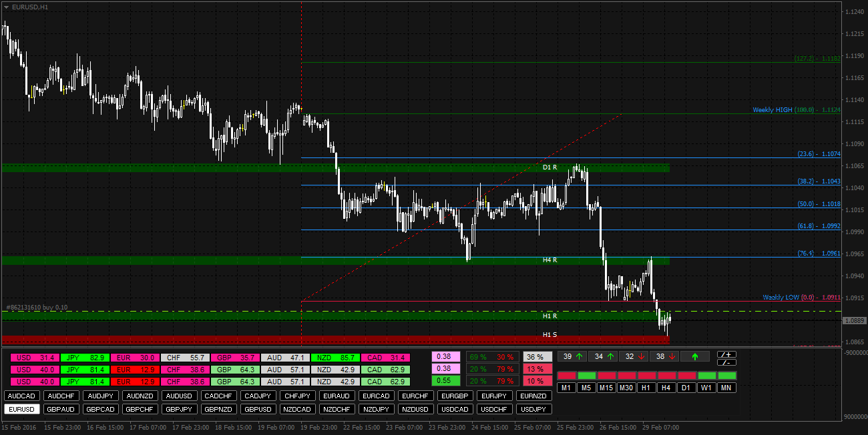Click the EURJPY pair button

495,396
